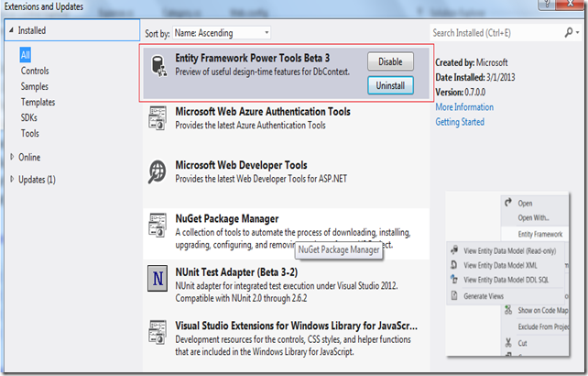Click the NUnit Test Adapter N icon
The image size is (588, 376).
158,279
